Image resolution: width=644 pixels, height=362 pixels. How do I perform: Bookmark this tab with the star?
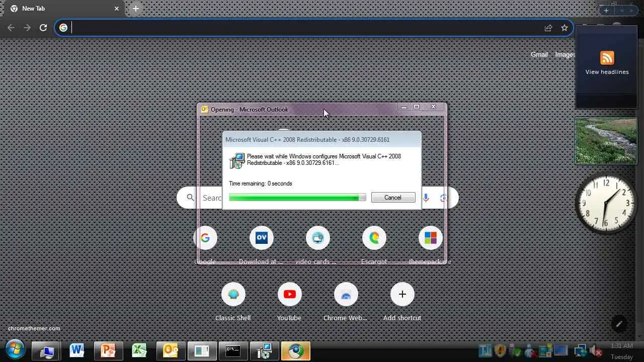coord(565,28)
